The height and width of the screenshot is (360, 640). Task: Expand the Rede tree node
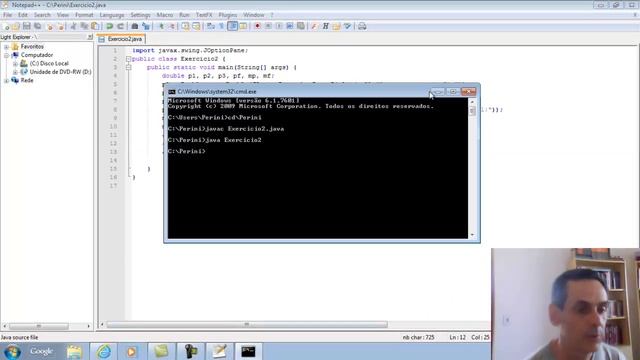click(7, 81)
